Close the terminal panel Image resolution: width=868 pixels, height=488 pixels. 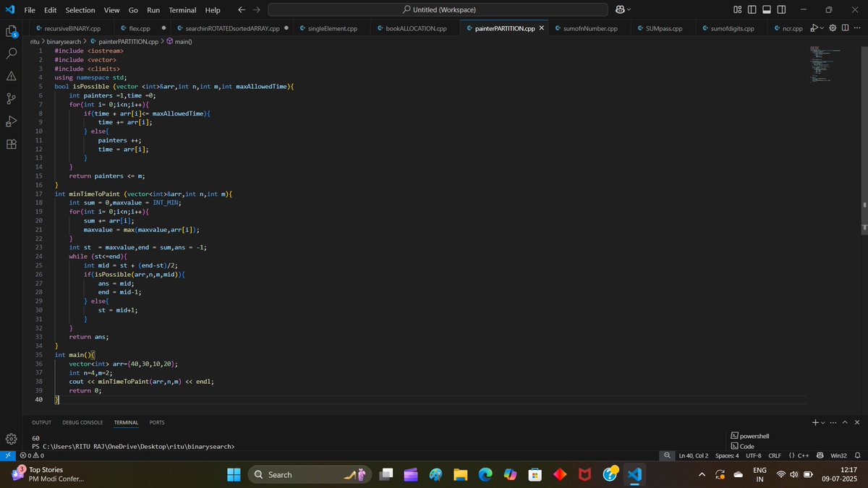coord(857,422)
